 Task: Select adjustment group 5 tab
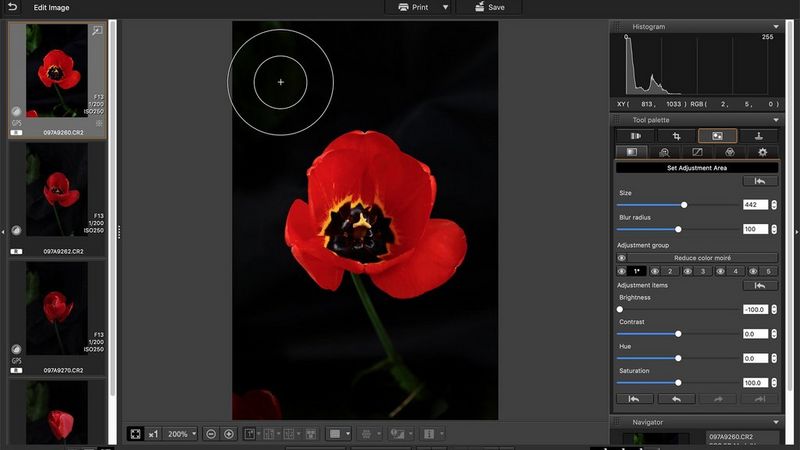[768, 271]
